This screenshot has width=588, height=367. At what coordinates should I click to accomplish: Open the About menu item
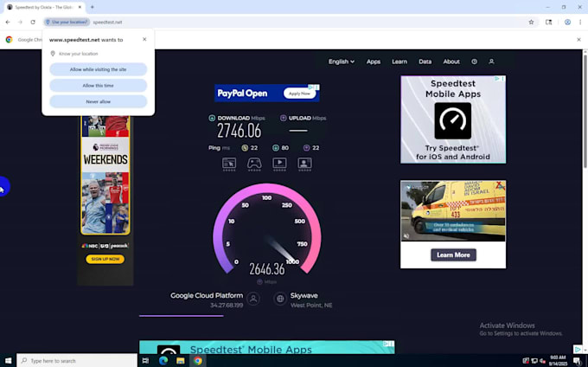tap(451, 61)
